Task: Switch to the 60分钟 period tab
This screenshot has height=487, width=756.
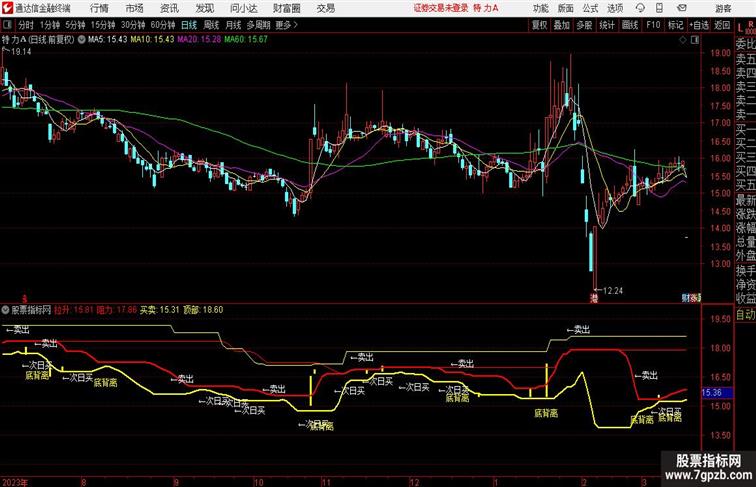Action: point(163,25)
